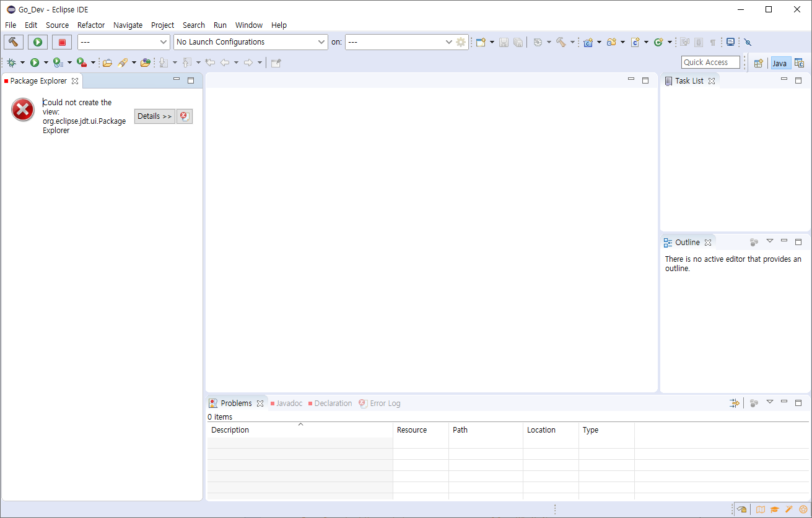The image size is (812, 518).
Task: Click the Forward navigation arrow
Action: pos(248,63)
